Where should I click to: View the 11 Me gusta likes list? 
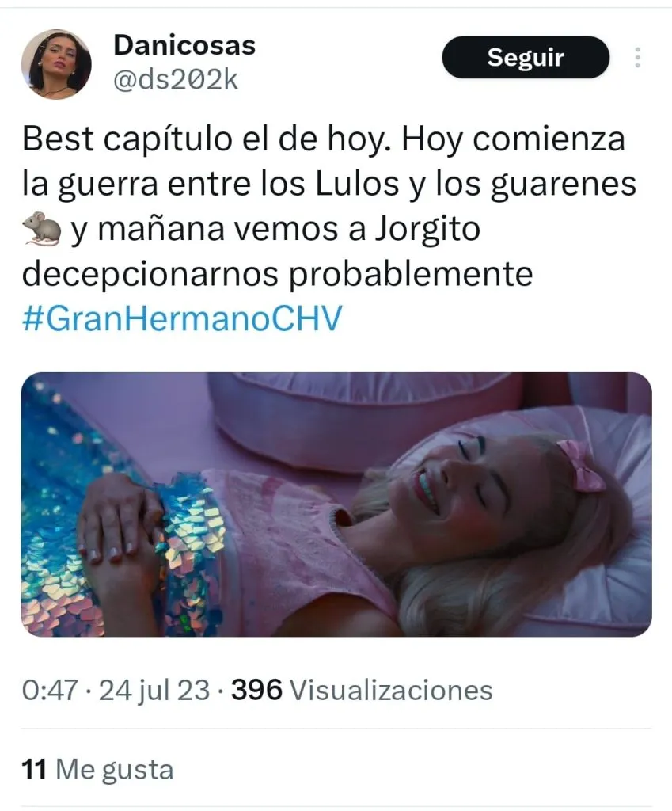tap(97, 770)
